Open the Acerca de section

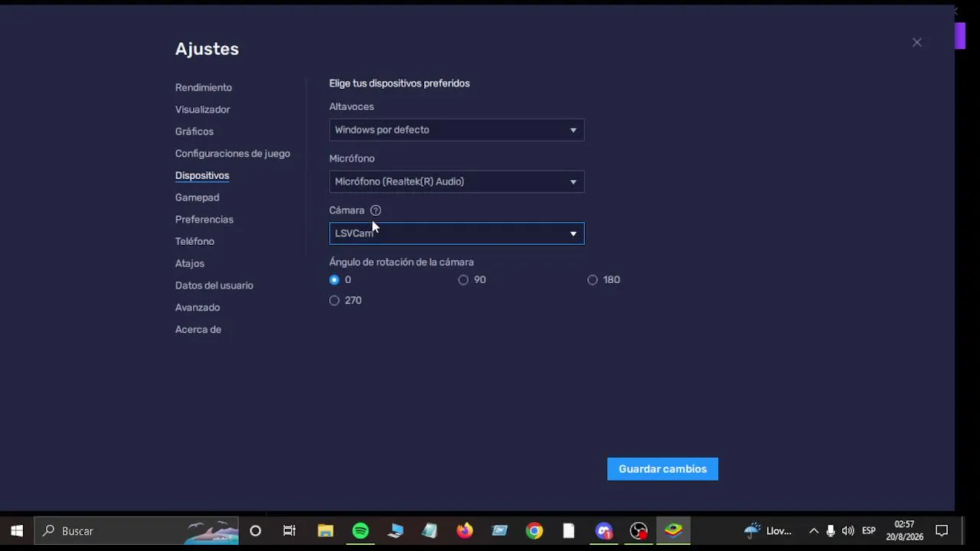point(198,330)
